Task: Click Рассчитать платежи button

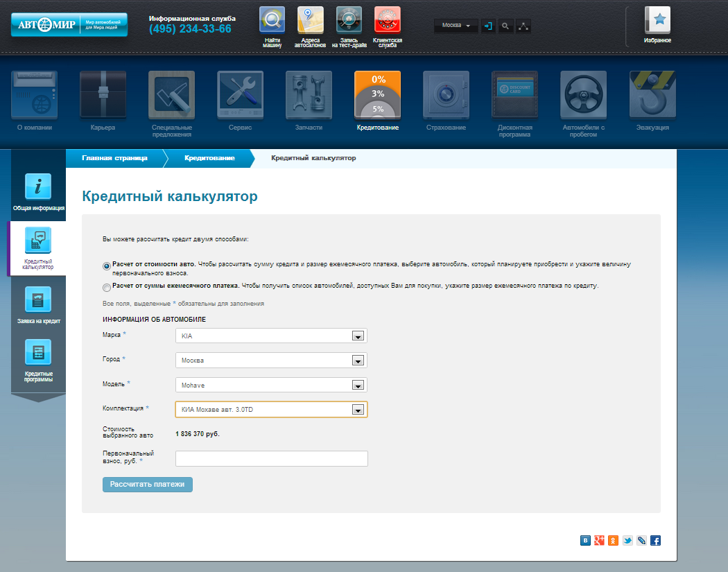Action: (147, 484)
